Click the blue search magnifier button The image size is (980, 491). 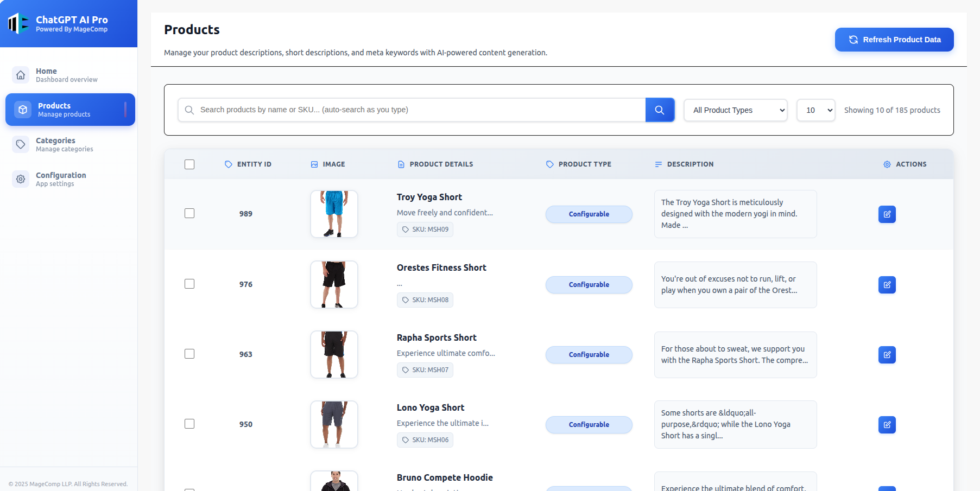(660, 110)
